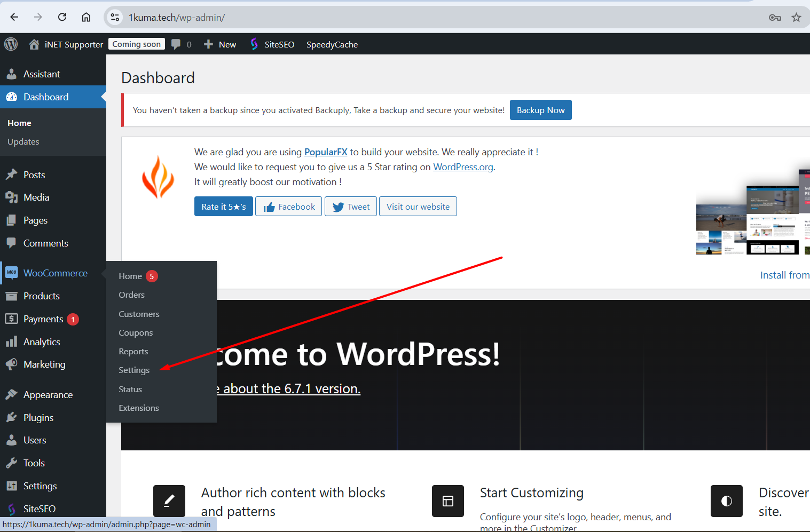Viewport: 810px width, 532px height.
Task: Bookmark this page with the star icon
Action: point(796,18)
